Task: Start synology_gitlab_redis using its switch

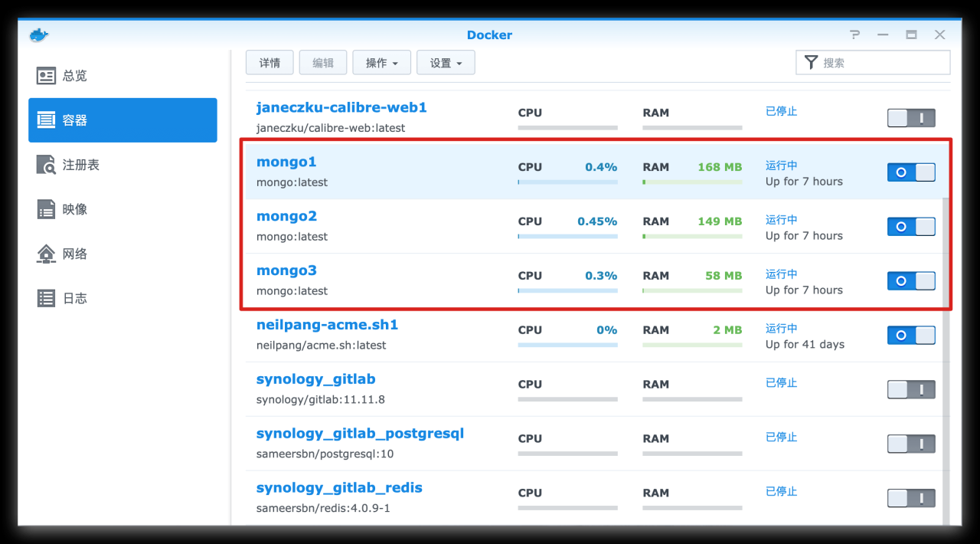Action: 911,499
